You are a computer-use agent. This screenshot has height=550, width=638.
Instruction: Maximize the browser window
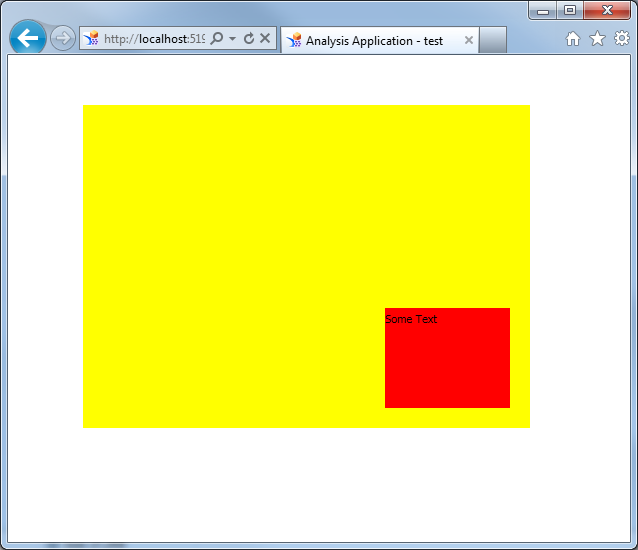coord(570,10)
